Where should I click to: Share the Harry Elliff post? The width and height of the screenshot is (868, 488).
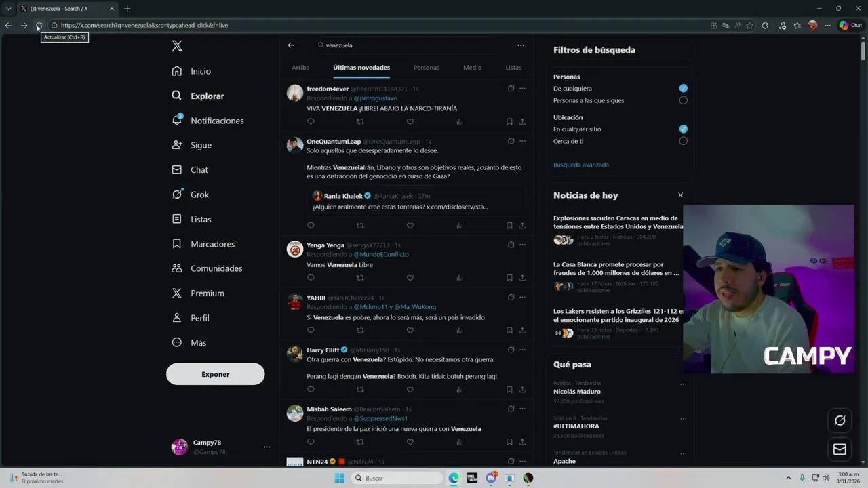pos(522,390)
